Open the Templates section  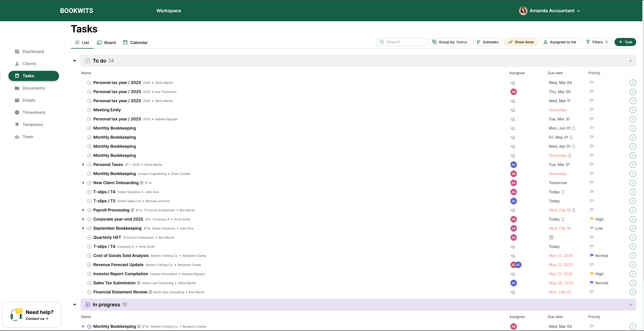click(33, 124)
